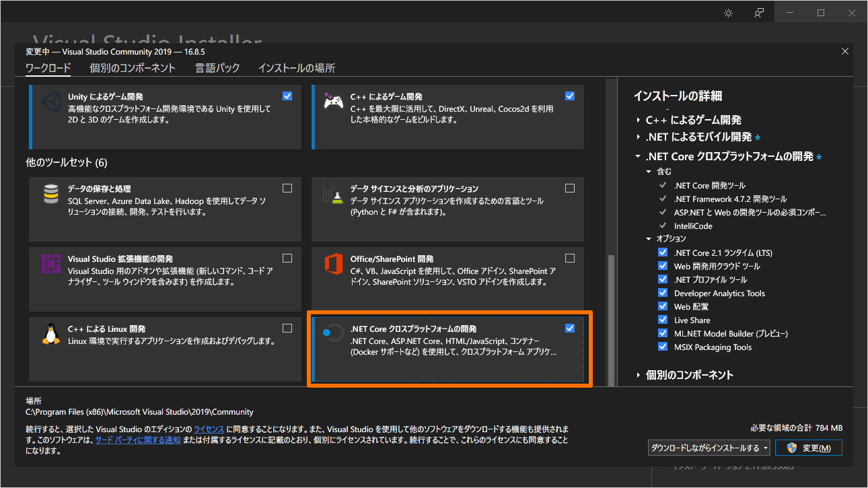The image size is (868, 488).
Task: Switch to the 言語パック tab
Action: (217, 68)
